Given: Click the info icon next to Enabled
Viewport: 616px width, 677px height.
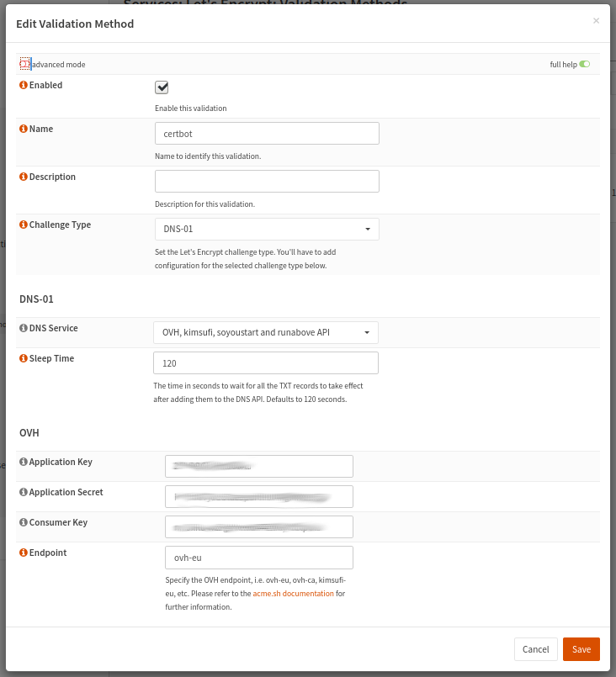Looking at the screenshot, I should [24, 86].
